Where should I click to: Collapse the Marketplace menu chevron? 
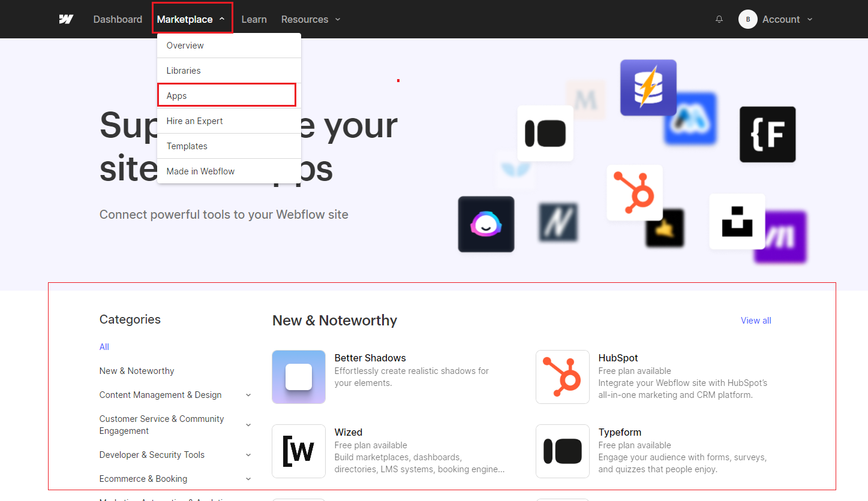[x=222, y=19]
